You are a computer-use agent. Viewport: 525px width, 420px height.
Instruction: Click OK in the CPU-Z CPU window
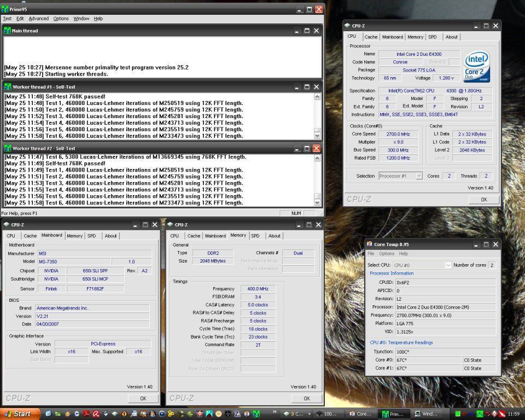click(484, 199)
